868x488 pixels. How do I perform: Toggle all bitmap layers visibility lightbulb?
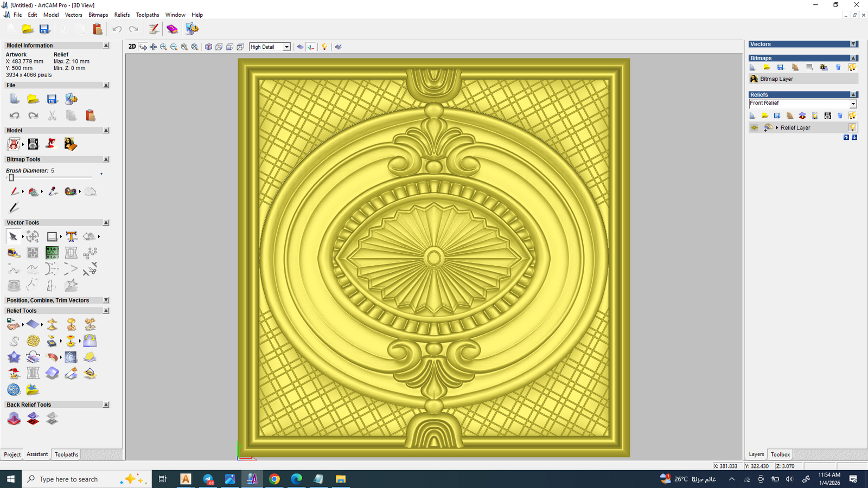tap(853, 67)
